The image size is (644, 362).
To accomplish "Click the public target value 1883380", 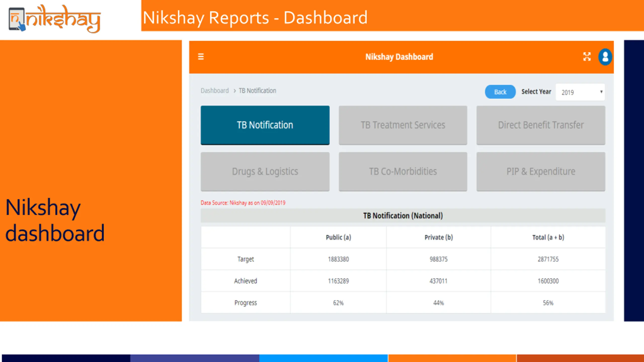I will (x=338, y=259).
